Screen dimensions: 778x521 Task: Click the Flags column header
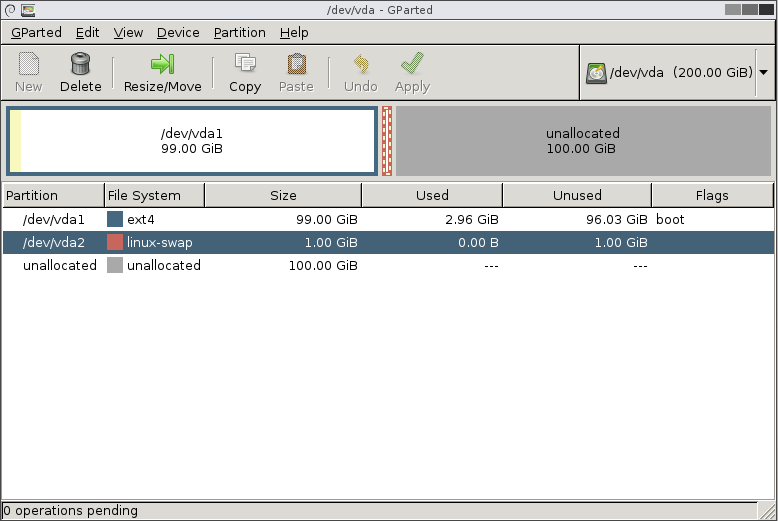[712, 195]
